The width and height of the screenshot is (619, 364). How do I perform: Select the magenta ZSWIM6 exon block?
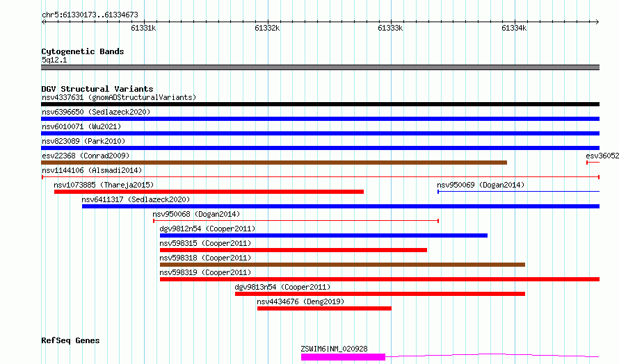[x=343, y=357]
